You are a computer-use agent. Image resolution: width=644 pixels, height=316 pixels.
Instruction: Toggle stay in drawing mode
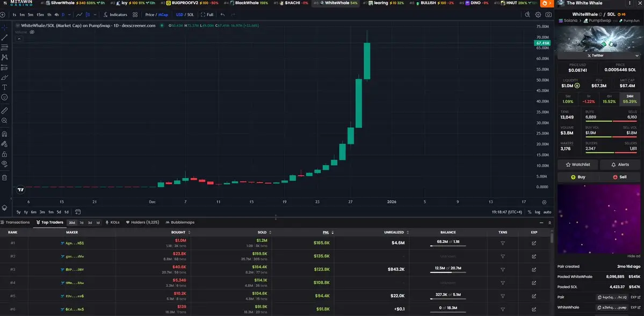4,144
